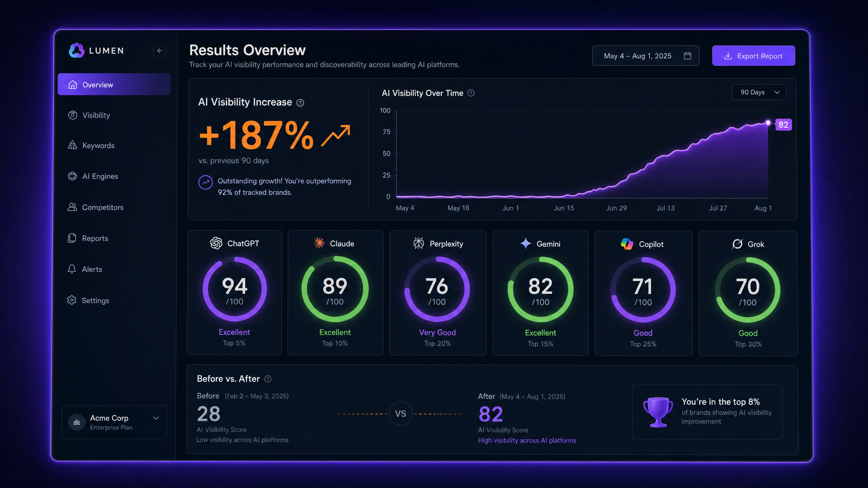
Task: Click the Overview home icon
Action: tap(73, 85)
